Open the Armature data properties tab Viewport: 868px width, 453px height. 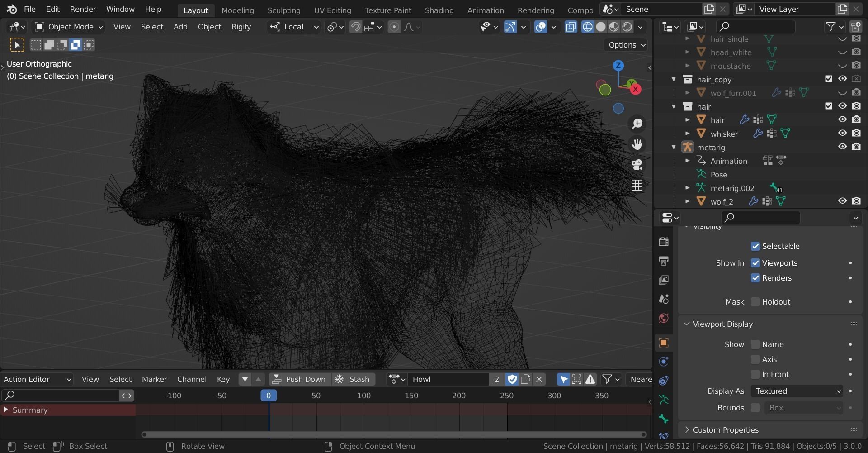pos(664,400)
